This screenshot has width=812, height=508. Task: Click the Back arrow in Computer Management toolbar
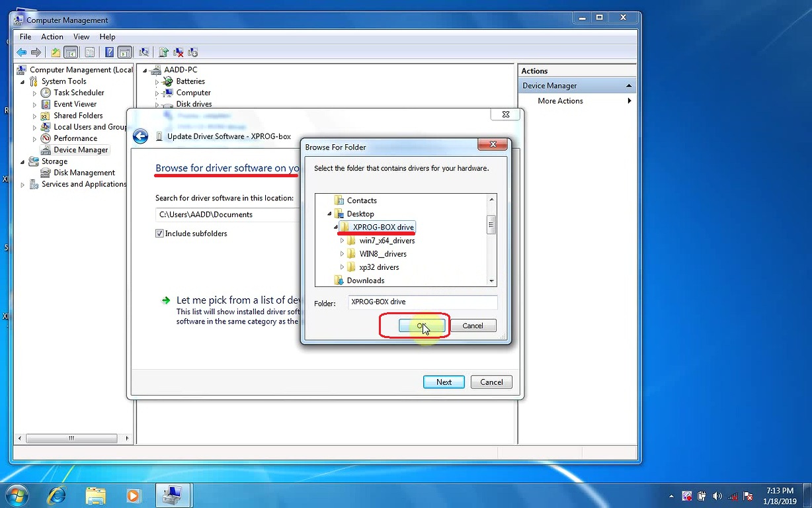click(22, 52)
